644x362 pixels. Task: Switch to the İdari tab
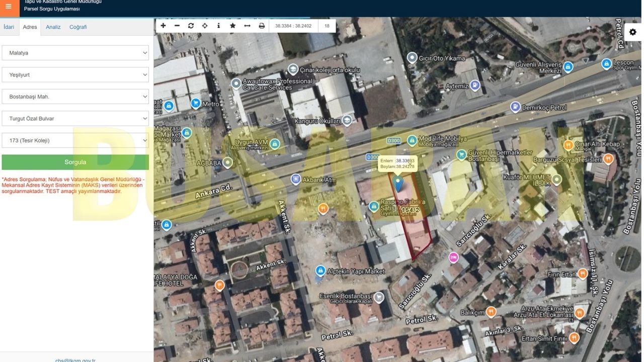click(9, 27)
